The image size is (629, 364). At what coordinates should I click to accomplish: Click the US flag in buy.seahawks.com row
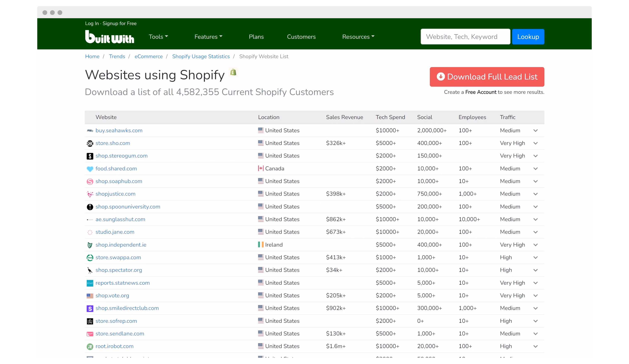point(261,130)
